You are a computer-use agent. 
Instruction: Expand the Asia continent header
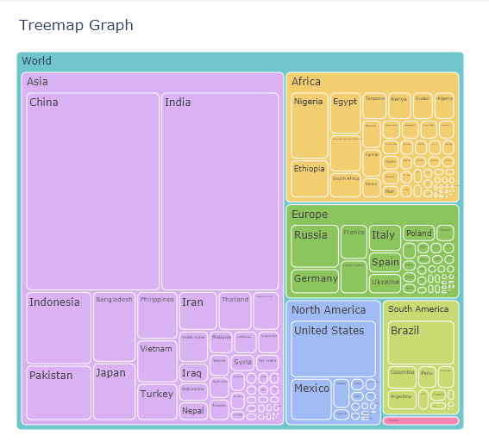(37, 82)
